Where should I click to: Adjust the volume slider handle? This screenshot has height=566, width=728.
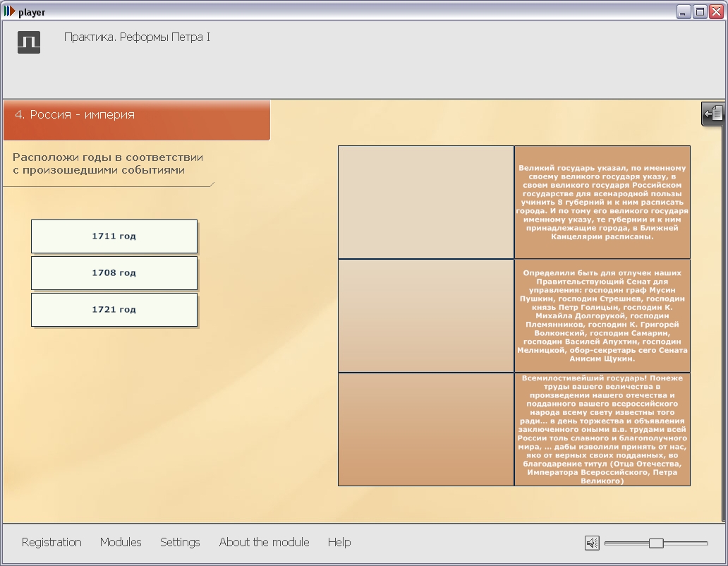pos(656,543)
